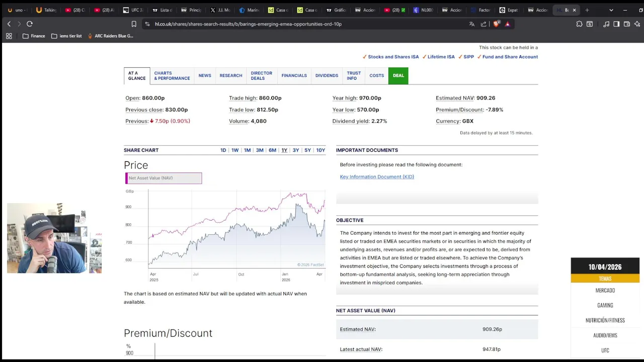Open the Financials tab
This screenshot has width=644, height=362.
point(294,75)
